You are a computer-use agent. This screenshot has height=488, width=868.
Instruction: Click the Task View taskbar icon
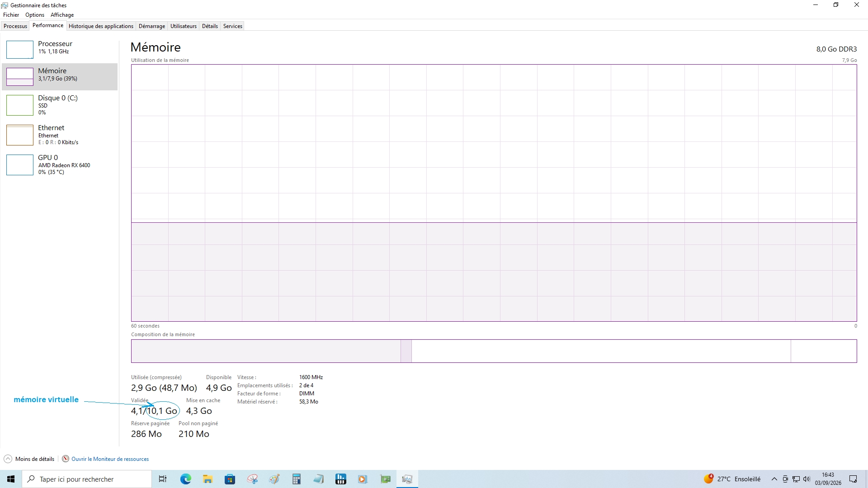[x=163, y=479]
